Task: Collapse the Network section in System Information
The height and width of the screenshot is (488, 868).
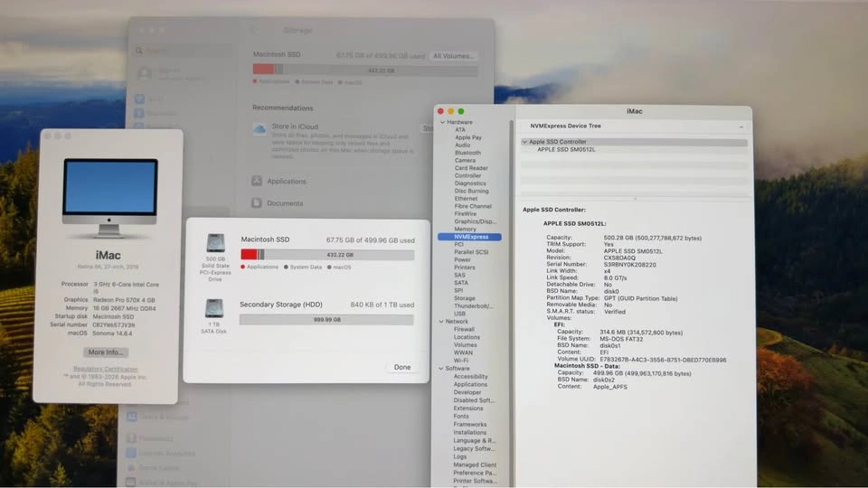Action: point(441,322)
